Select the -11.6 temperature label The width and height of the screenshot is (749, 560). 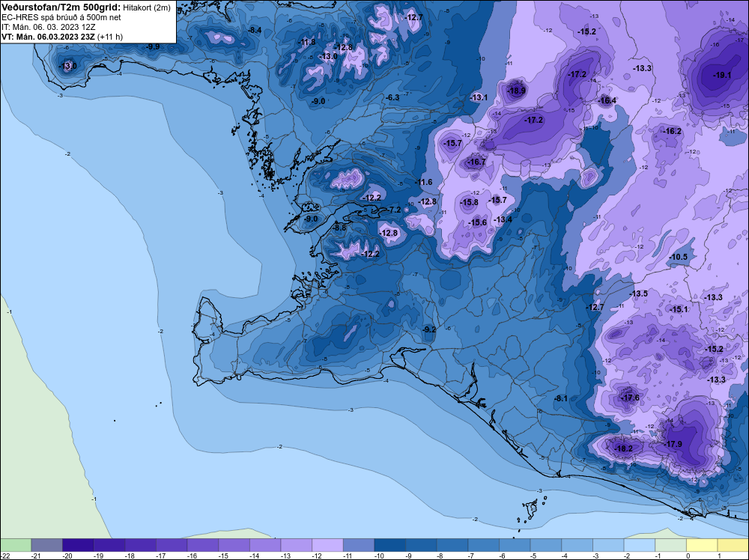click(x=423, y=182)
